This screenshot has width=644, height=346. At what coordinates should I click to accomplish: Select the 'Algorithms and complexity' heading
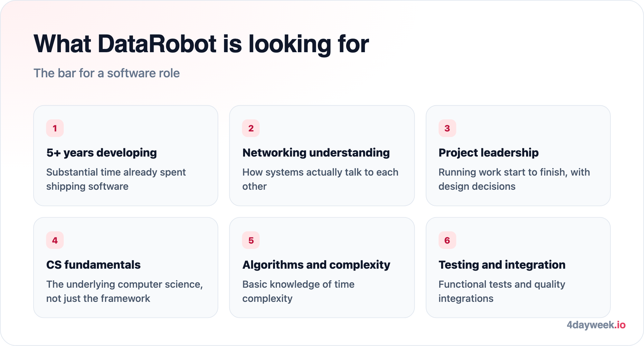click(316, 265)
